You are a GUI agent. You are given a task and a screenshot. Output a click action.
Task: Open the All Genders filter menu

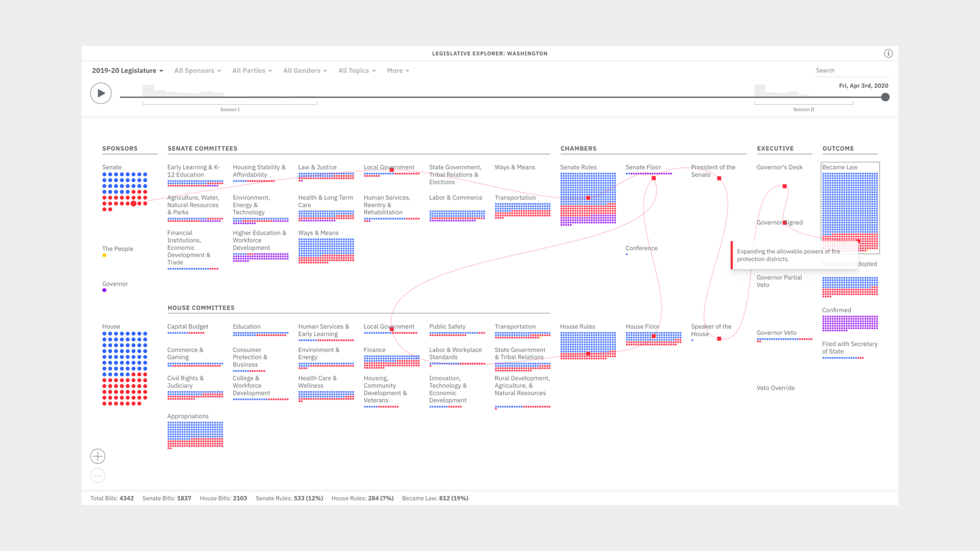305,70
